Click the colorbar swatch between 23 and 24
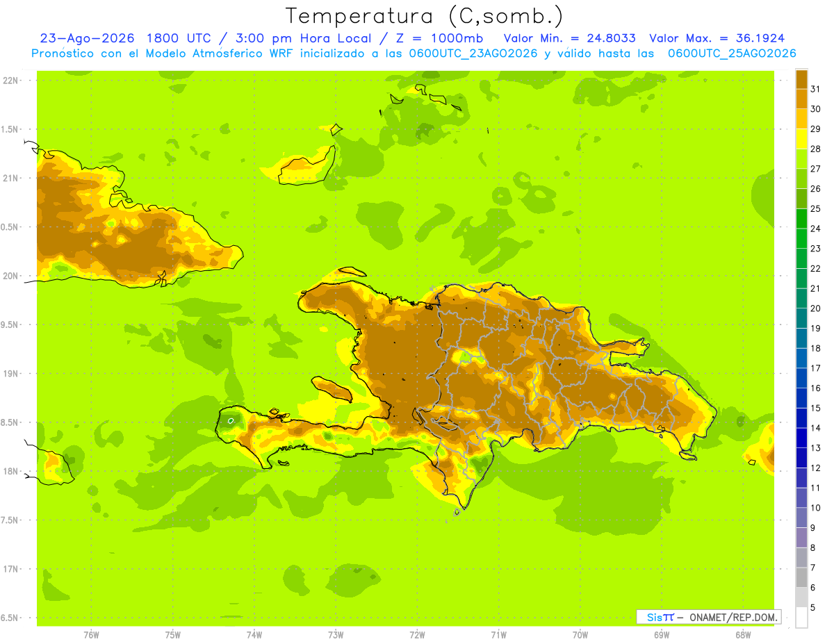Image resolution: width=834 pixels, height=644 pixels. (x=801, y=238)
